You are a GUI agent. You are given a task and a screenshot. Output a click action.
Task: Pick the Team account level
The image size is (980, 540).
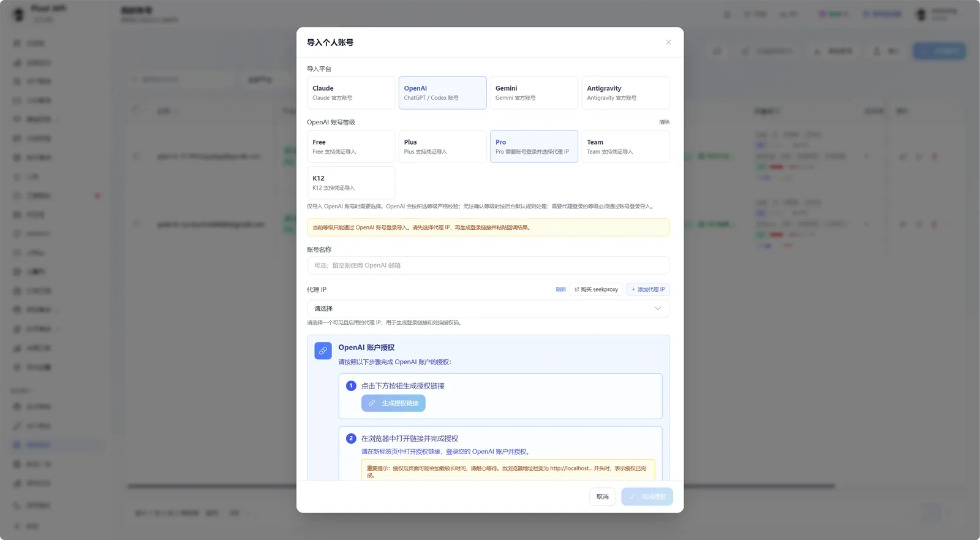click(625, 146)
